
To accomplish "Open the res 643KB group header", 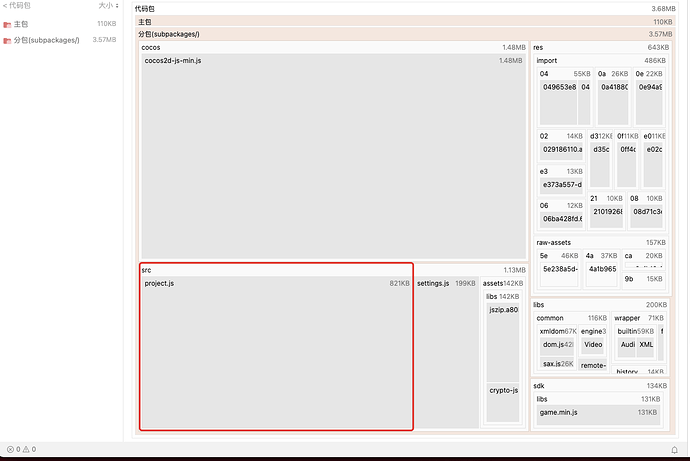I will [x=601, y=47].
